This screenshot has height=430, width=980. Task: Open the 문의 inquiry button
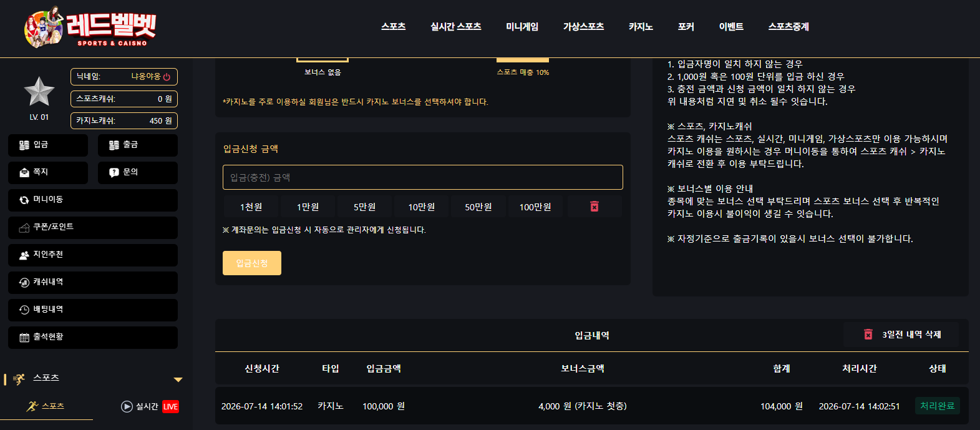coord(138,172)
